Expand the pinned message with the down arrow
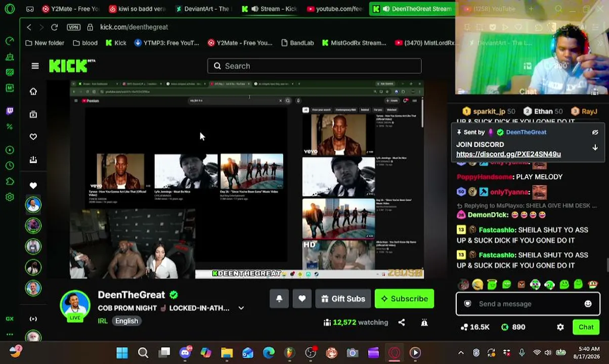The width and height of the screenshot is (609, 364). [595, 148]
